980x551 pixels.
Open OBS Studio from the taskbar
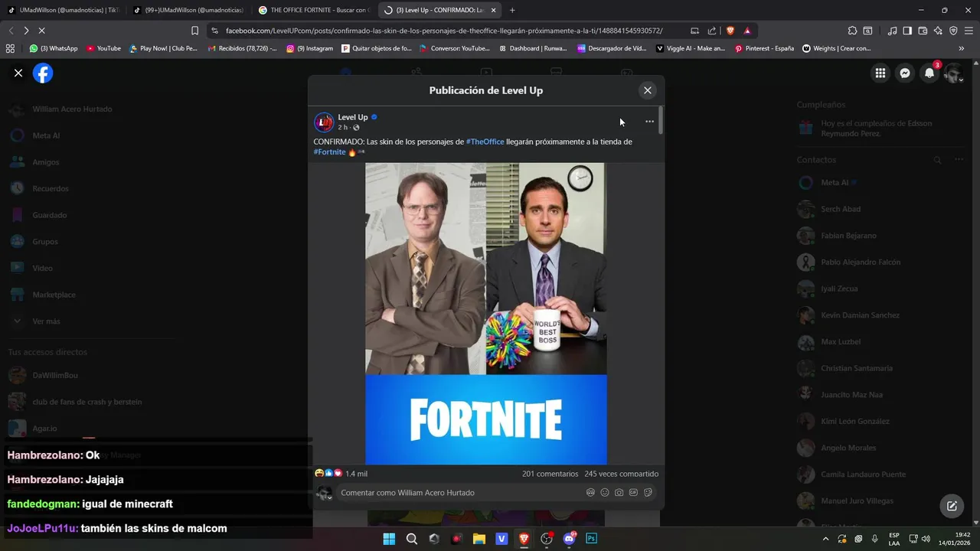547,539
